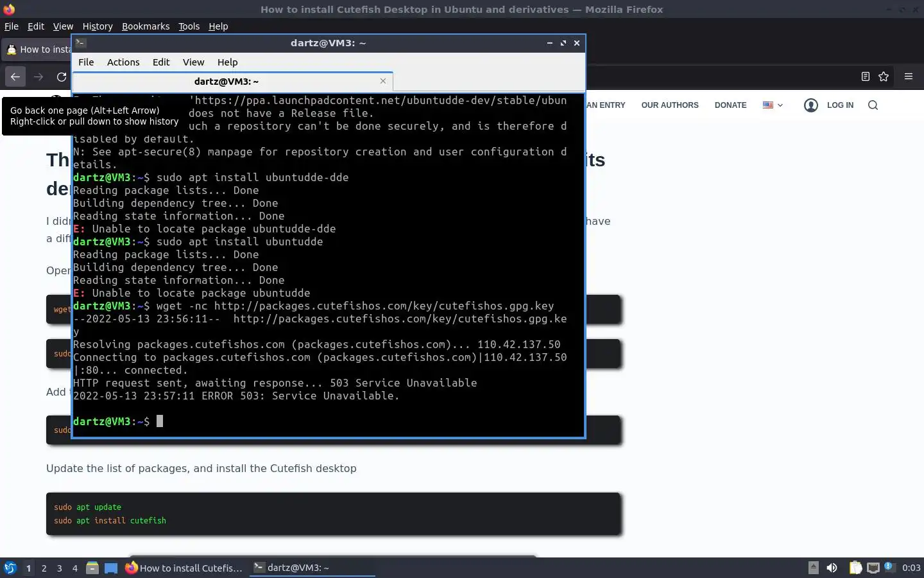Open the volume control tray icon
Screen dimensions: 924x578
tap(832, 568)
